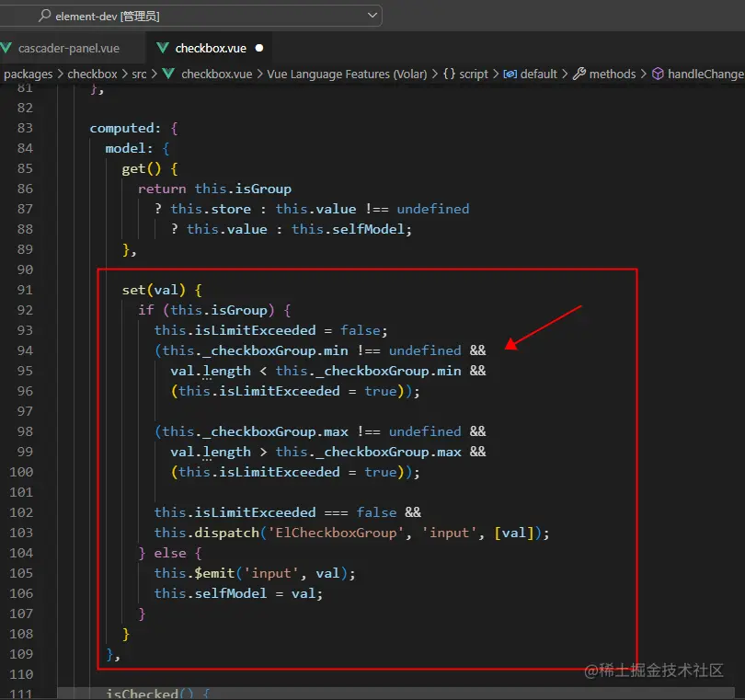The width and height of the screenshot is (745, 700).
Task: Click 'set(val)' on line 91
Action: point(154,290)
